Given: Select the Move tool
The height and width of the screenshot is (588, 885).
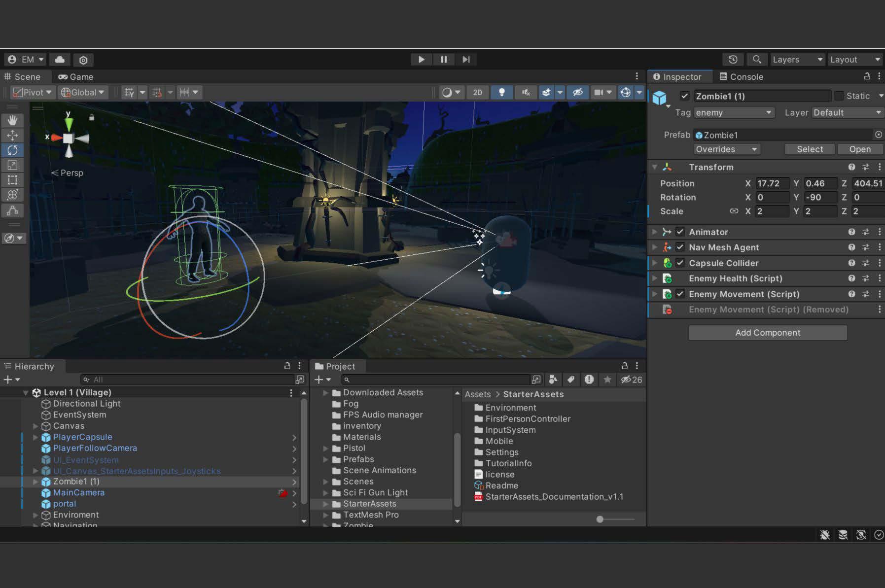Looking at the screenshot, I should coord(12,135).
